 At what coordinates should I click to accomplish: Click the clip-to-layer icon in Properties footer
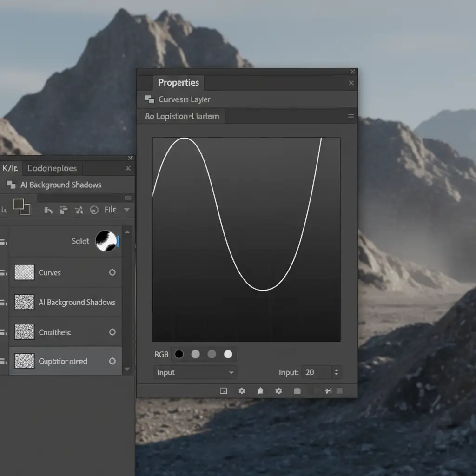pos(224,391)
